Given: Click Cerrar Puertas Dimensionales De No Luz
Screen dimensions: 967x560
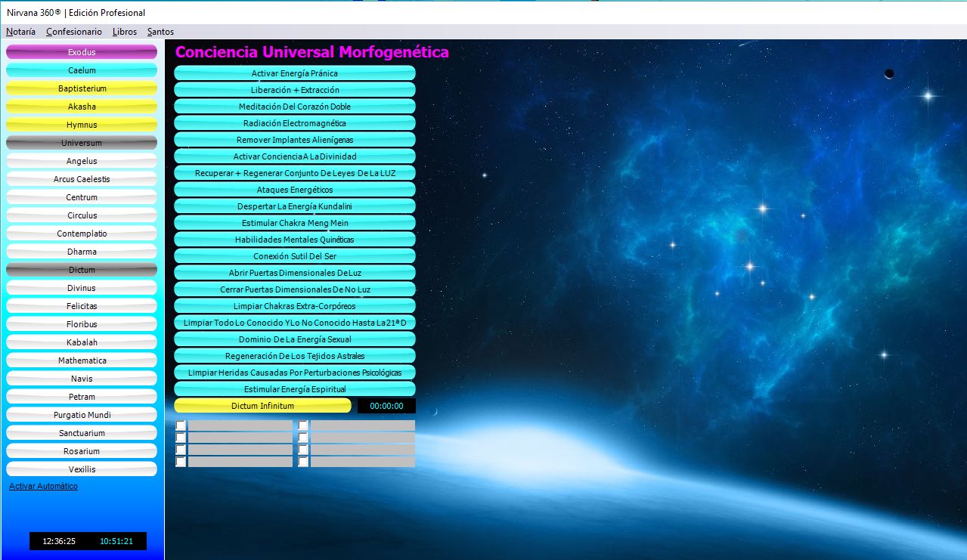Looking at the screenshot, I should tap(295, 289).
